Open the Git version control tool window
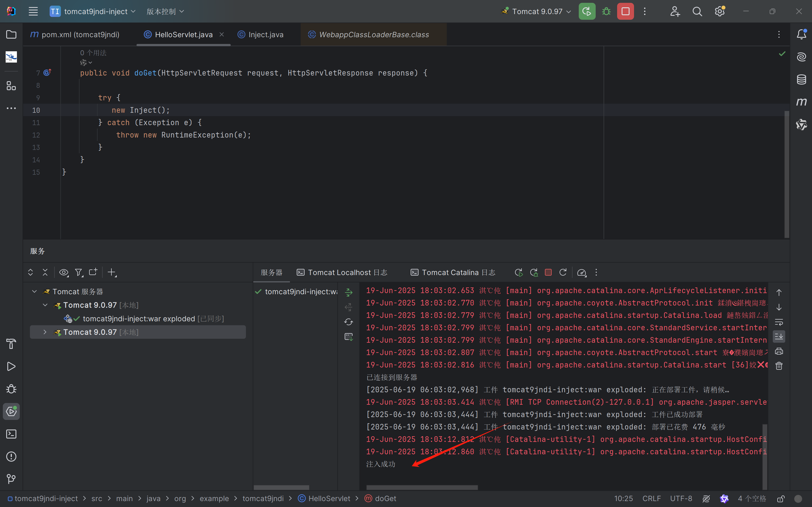The width and height of the screenshot is (812, 507). click(11, 479)
